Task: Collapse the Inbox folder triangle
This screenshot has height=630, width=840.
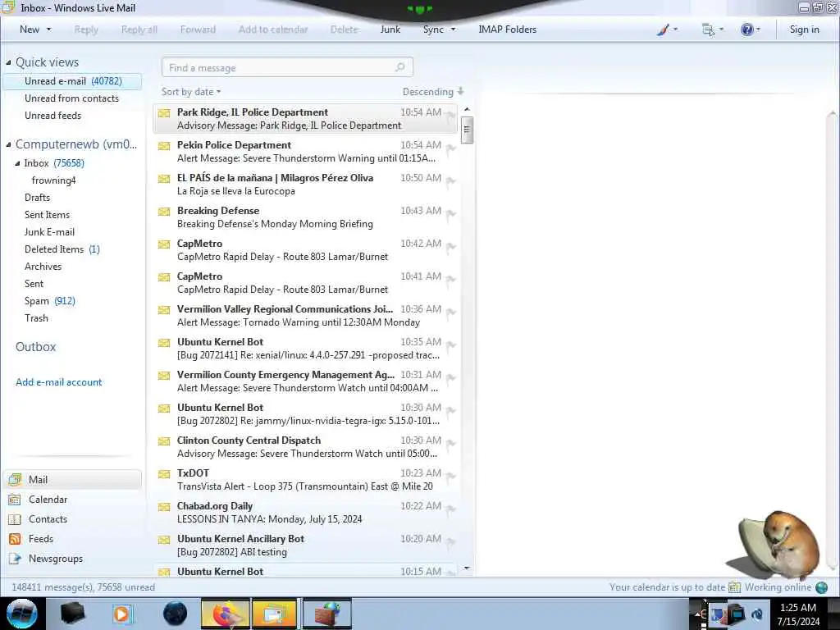Action: pos(18,163)
